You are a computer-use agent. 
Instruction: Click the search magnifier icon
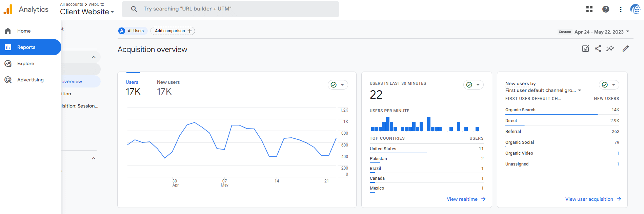pos(134,9)
